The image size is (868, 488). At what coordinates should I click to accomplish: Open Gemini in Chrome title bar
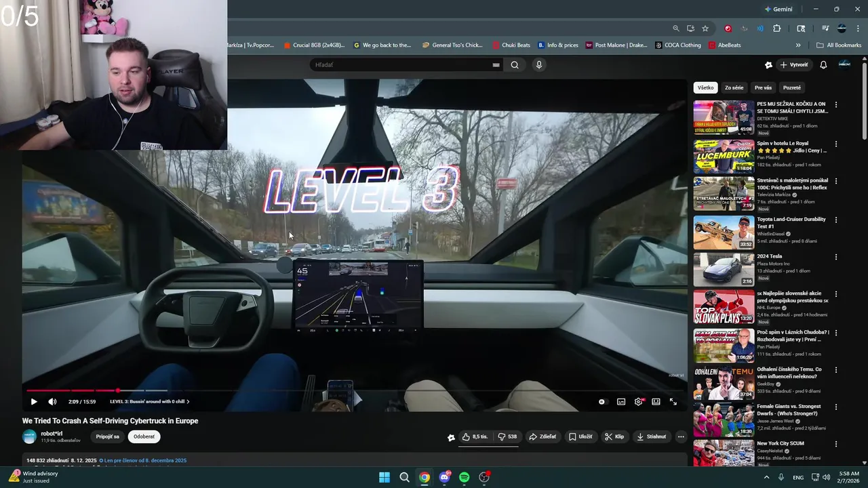pyautogui.click(x=778, y=9)
